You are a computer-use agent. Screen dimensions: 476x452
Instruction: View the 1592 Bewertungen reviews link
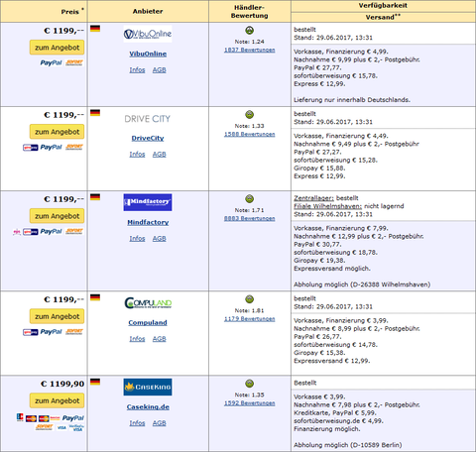click(x=250, y=403)
